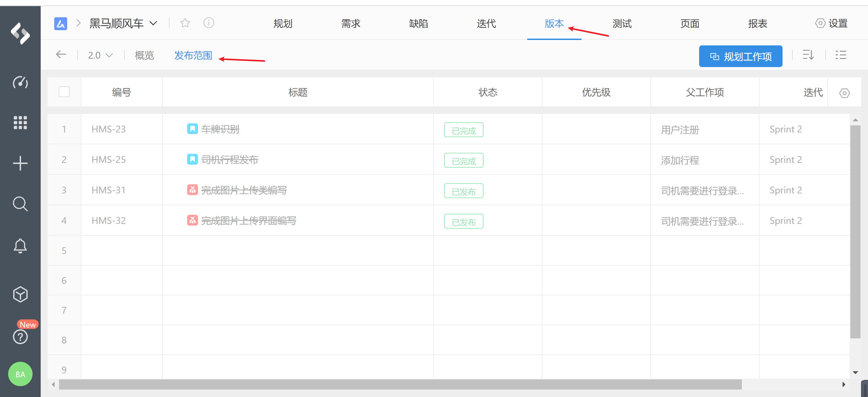This screenshot has width=868, height=397.
Task: Switch to the 迭代 tab
Action: (x=486, y=23)
